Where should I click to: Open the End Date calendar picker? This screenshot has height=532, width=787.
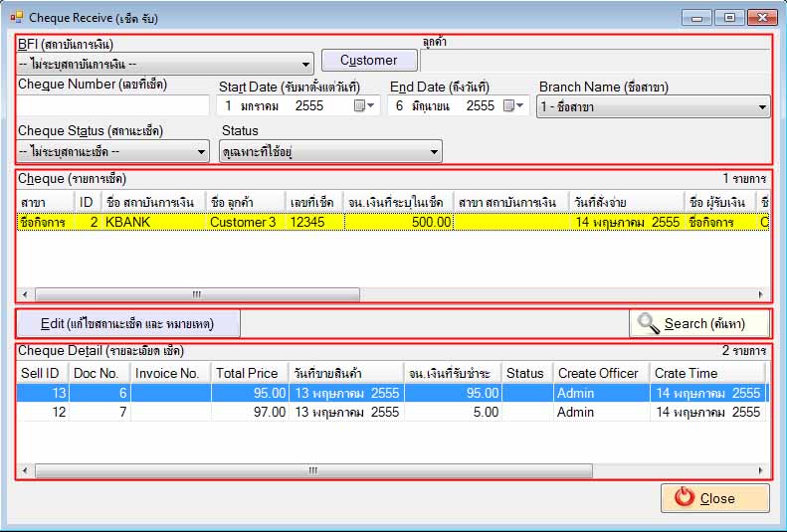[513, 105]
